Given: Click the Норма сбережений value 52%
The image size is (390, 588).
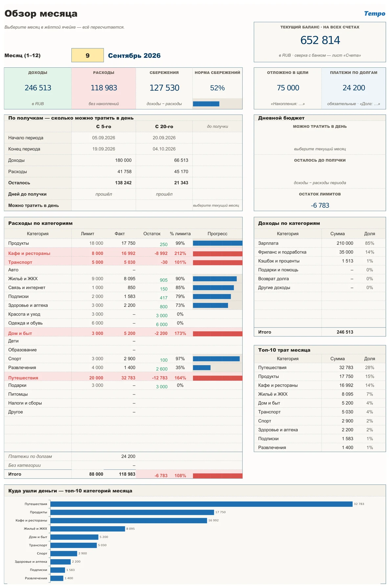Looking at the screenshot, I should (218, 88).
